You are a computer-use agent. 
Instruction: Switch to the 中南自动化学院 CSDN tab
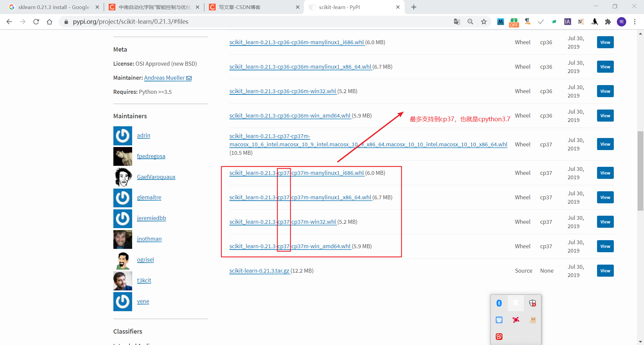point(154,7)
